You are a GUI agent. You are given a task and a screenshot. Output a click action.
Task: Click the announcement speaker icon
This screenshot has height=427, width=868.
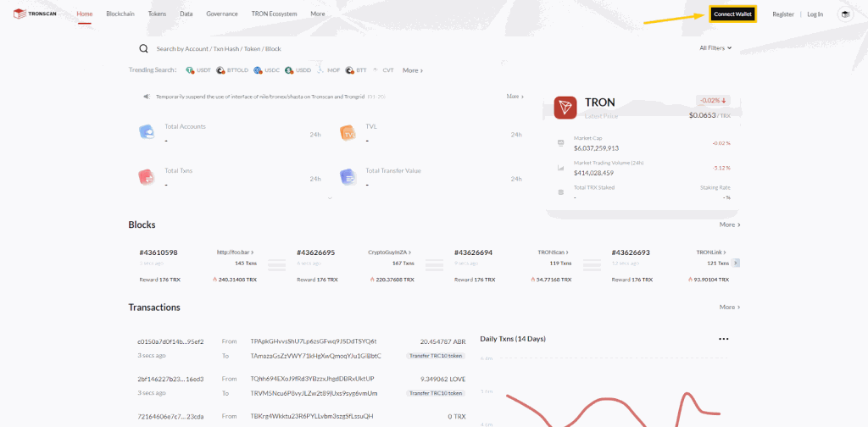[x=147, y=97]
